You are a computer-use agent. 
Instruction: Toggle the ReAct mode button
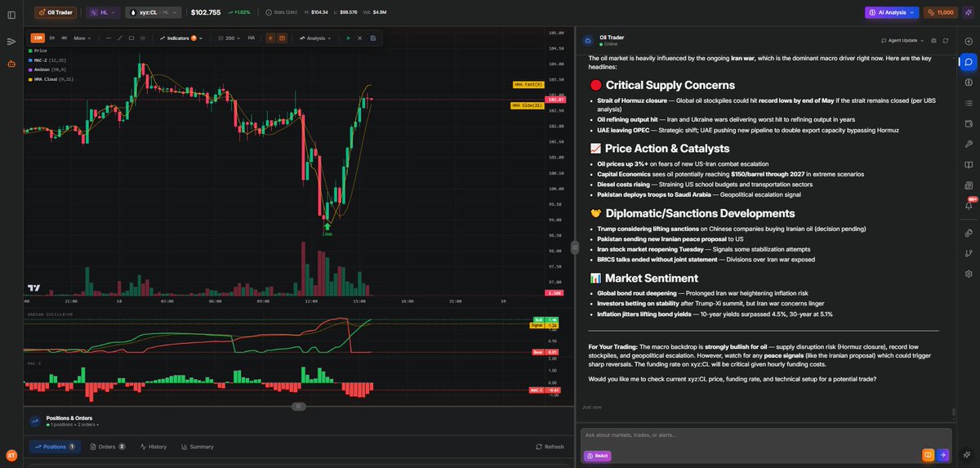(597, 456)
